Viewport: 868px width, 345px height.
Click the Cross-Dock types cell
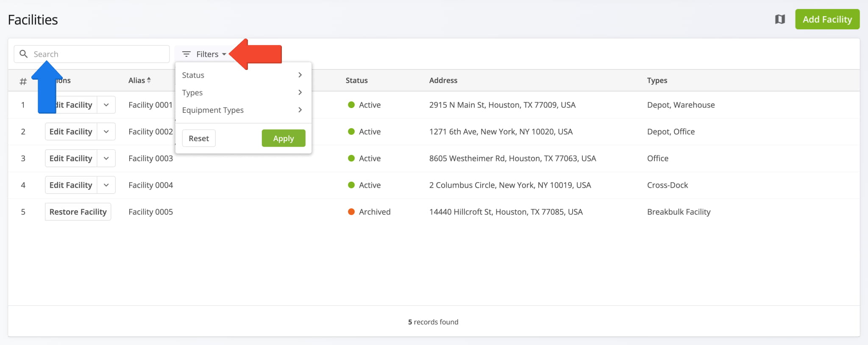click(668, 185)
